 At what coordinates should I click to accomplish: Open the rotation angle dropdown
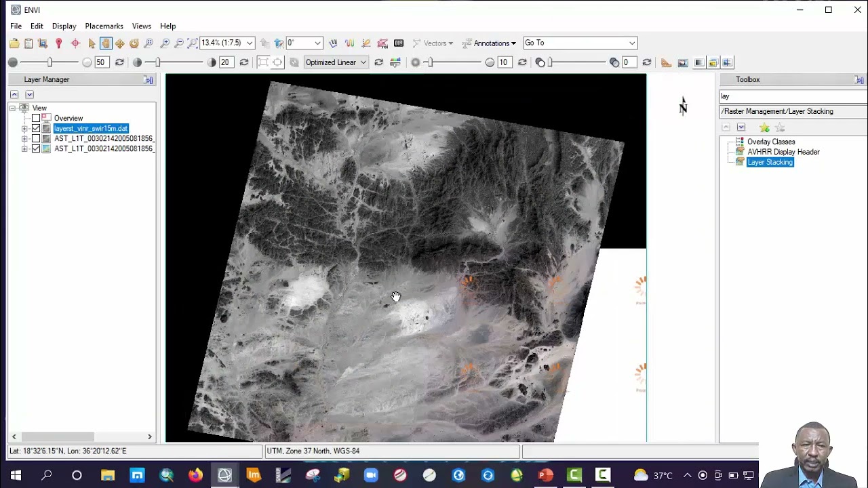click(x=317, y=43)
